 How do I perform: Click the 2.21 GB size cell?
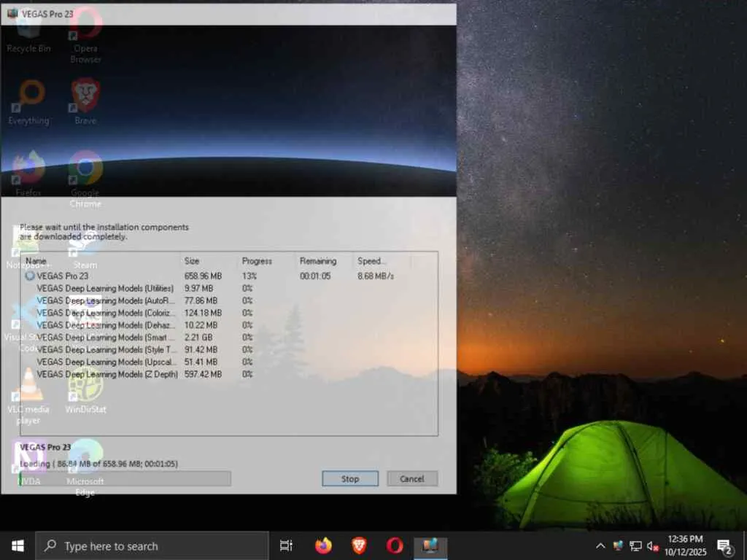(x=198, y=337)
